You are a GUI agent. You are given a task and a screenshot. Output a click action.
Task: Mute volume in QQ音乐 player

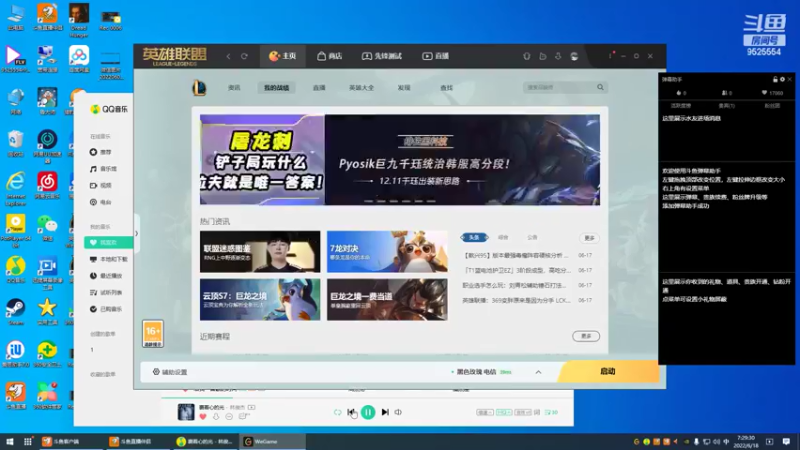pos(398,412)
